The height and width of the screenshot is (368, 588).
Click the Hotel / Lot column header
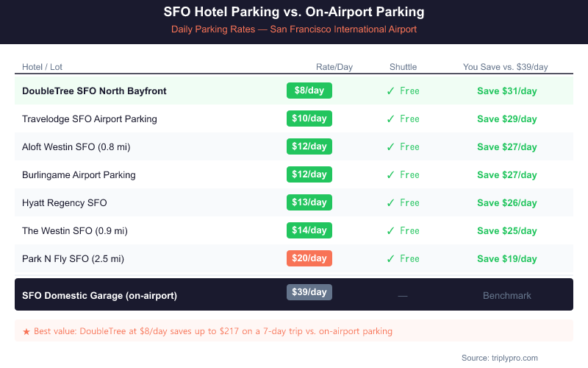coord(43,67)
